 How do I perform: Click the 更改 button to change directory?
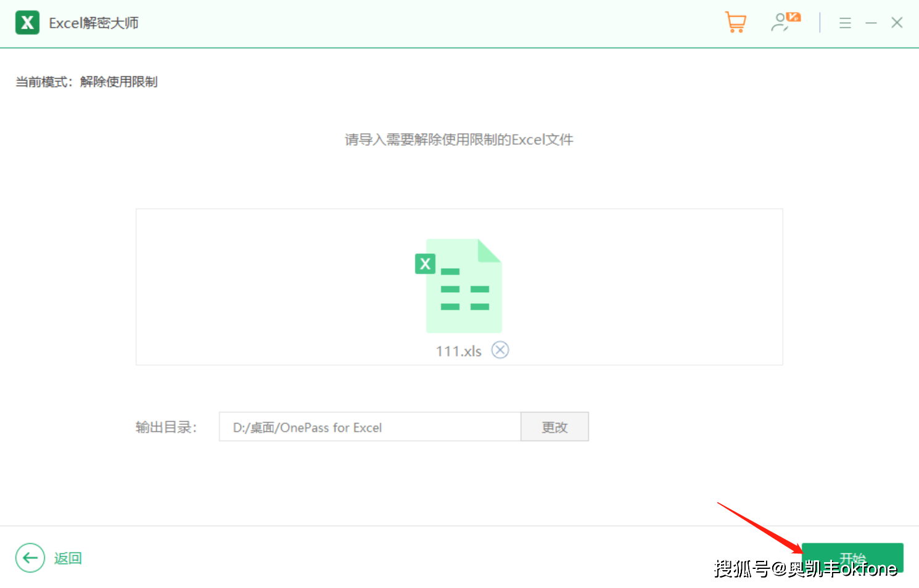[554, 427]
